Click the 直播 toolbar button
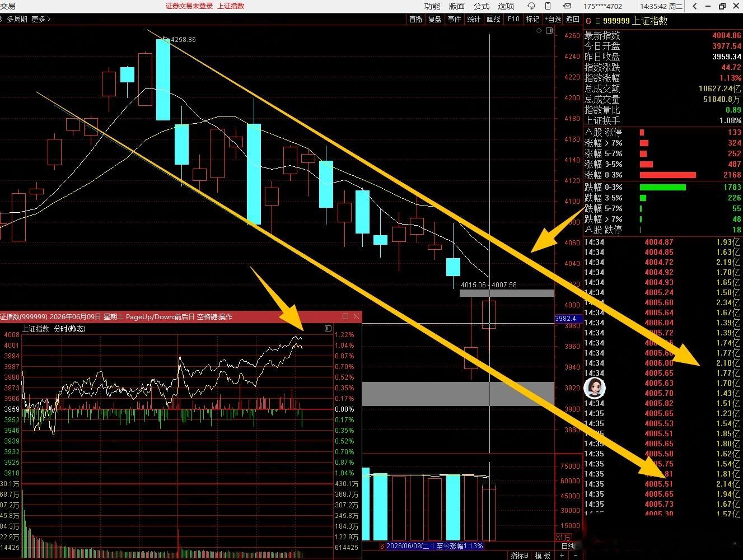 tap(416, 19)
